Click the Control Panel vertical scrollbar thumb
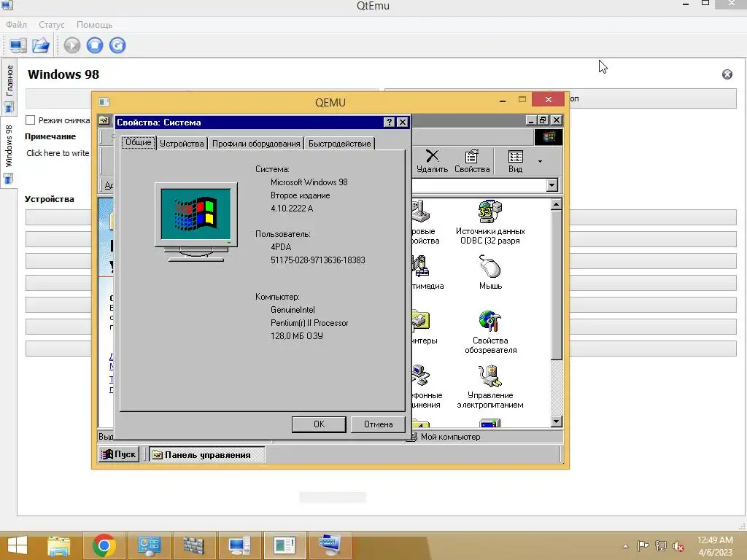 click(557, 285)
